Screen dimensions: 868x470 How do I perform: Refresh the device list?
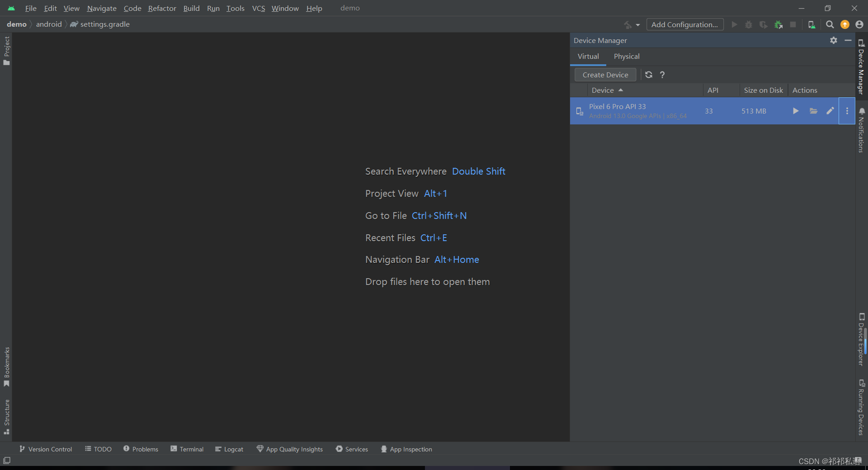pyautogui.click(x=649, y=75)
